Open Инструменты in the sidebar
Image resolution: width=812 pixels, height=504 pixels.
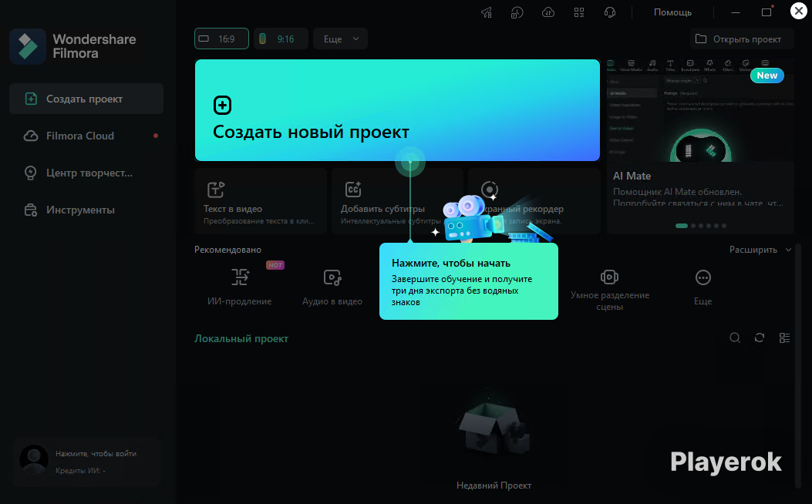pos(86,210)
